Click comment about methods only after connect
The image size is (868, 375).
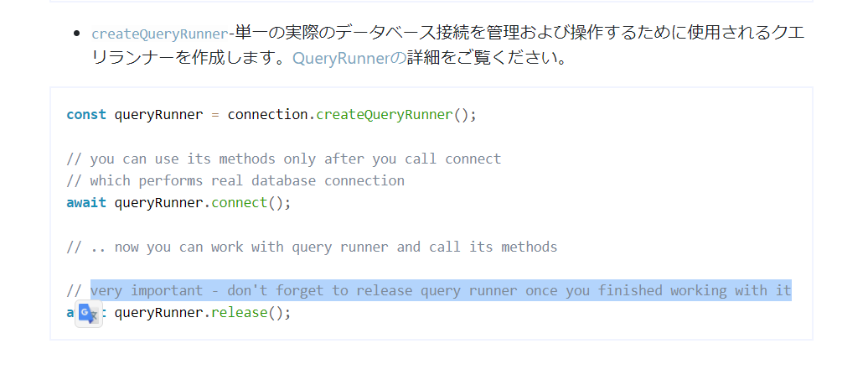coord(283,159)
